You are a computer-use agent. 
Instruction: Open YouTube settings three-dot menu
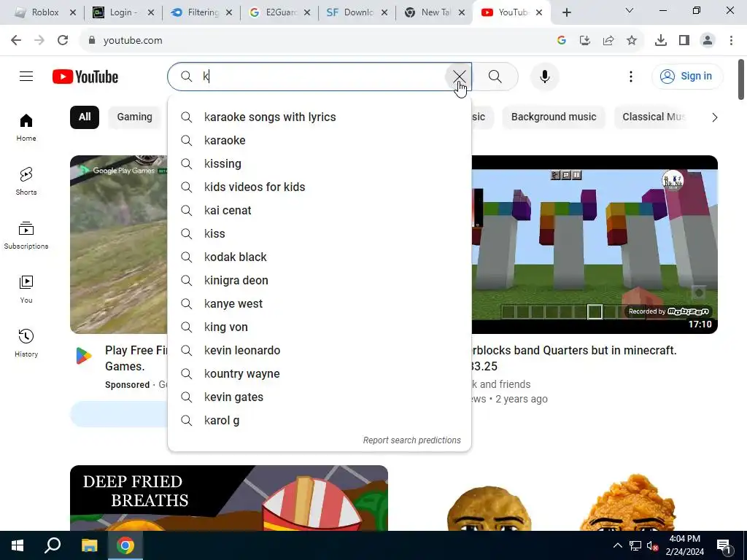click(x=631, y=76)
